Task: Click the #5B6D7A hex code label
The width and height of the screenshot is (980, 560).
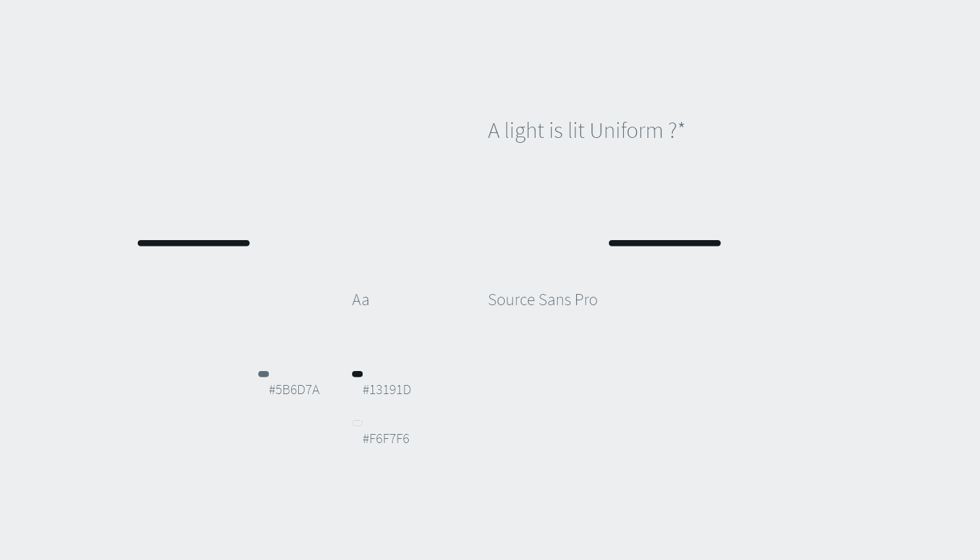Action: pyautogui.click(x=294, y=390)
